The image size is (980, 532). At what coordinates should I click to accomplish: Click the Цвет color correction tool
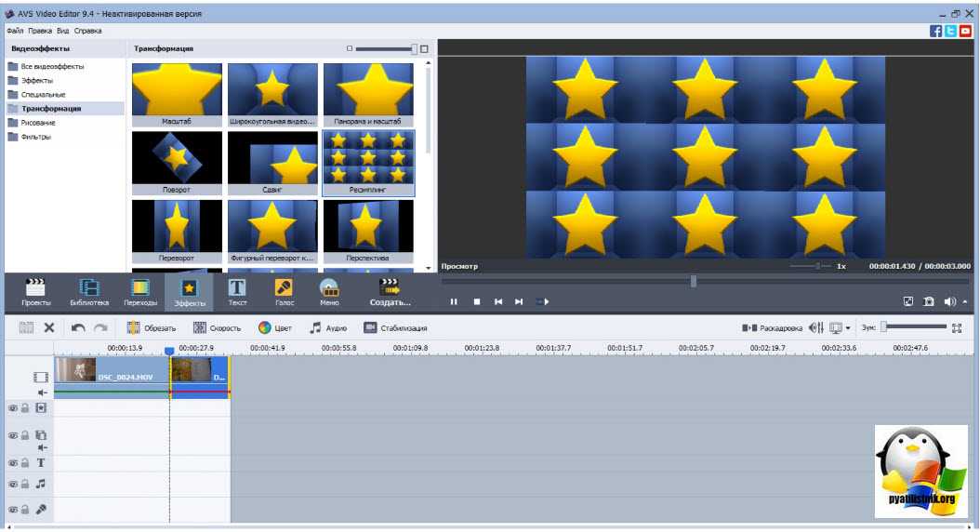[x=275, y=327]
